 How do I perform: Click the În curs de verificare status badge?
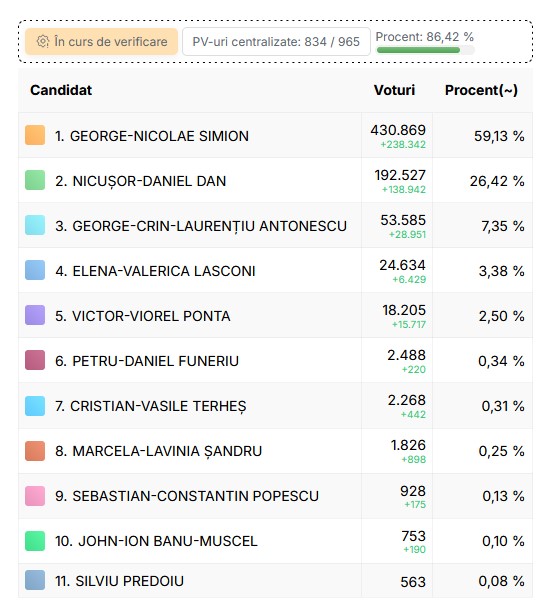102,41
